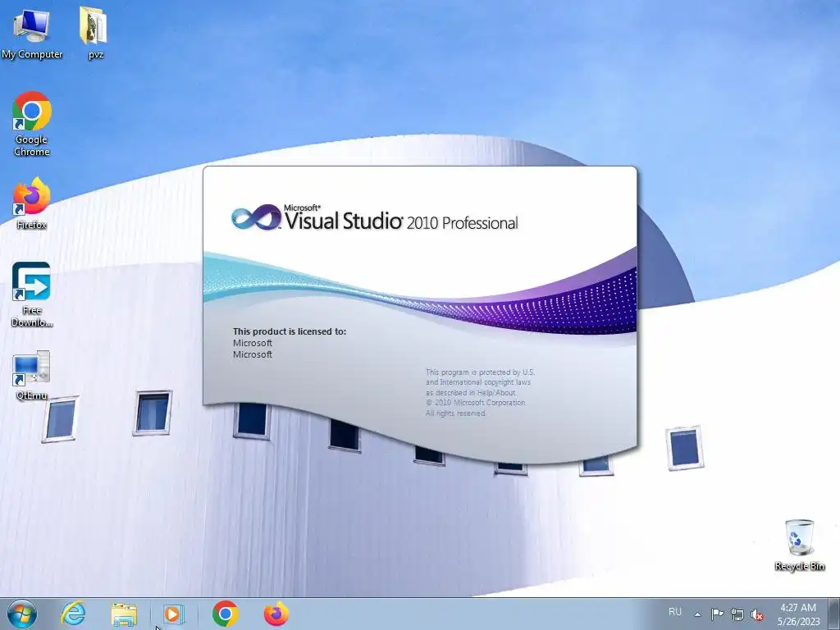Image resolution: width=840 pixels, height=630 pixels.
Task: Select the QtEmu desktop shortcut
Action: (x=32, y=376)
